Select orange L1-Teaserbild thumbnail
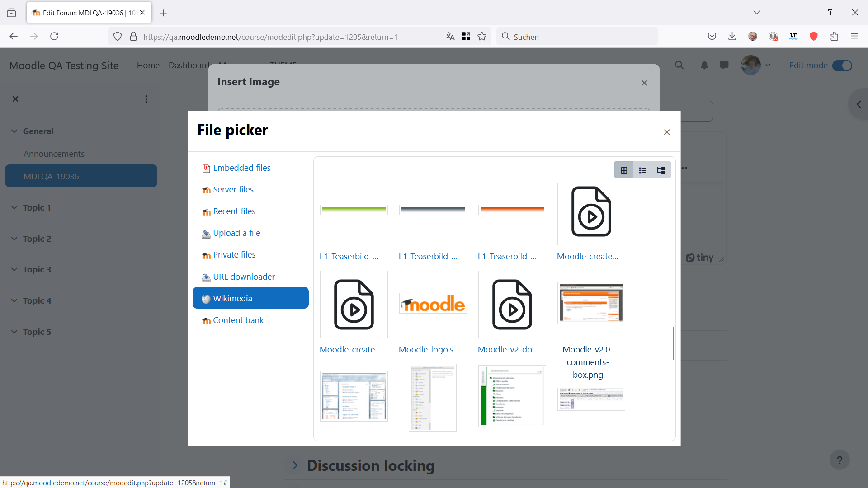 [512, 210]
